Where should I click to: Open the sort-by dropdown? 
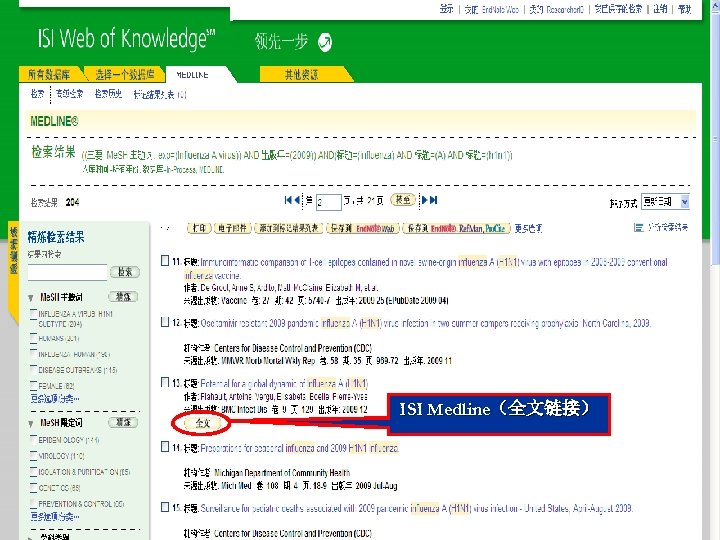pos(665,202)
